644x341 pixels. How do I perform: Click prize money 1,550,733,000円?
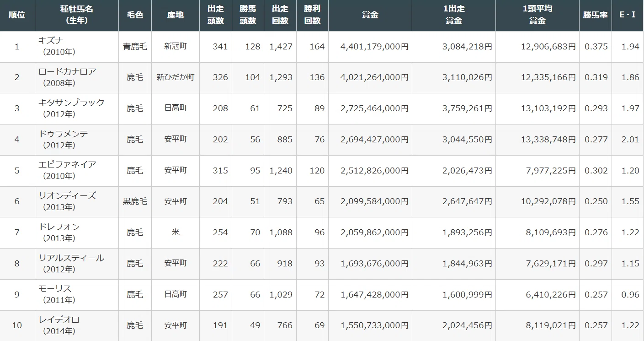[374, 325]
